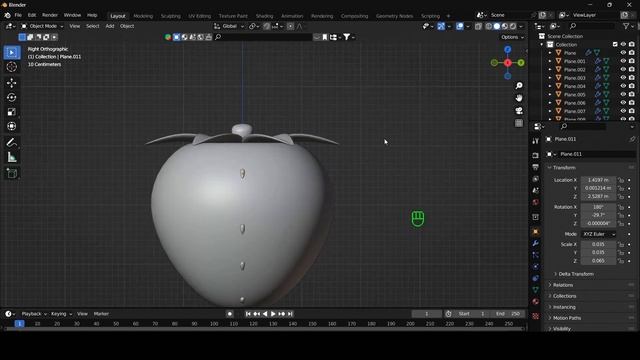The image size is (640, 360).
Task: Select the Scale tool
Action: click(x=12, y=112)
